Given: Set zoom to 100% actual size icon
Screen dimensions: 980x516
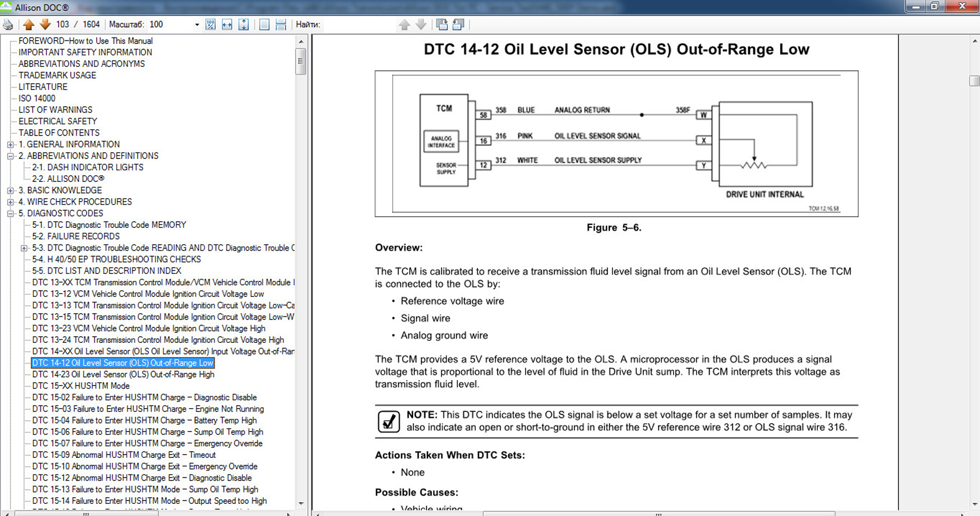Looking at the screenshot, I should pos(211,24).
